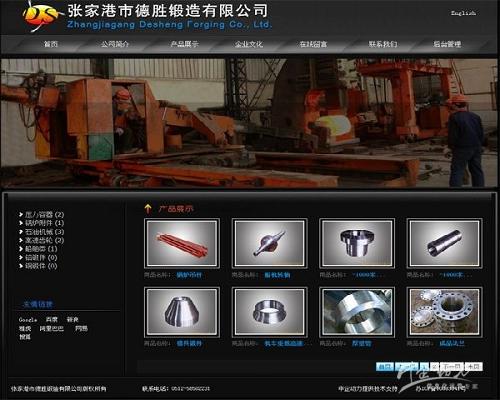Click the 成品法兰 product name link
Image resolution: width=500 pixels, height=400 pixels.
[x=452, y=343]
